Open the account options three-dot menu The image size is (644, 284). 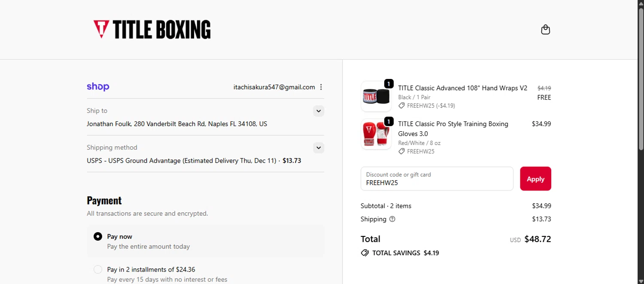[x=321, y=87]
